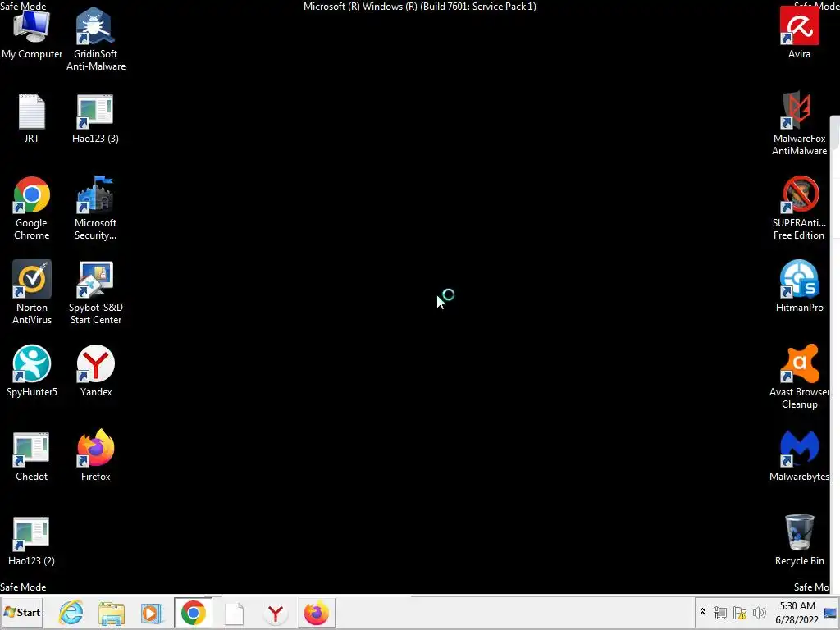
Task: Click the Show Desktop button
Action: tap(830, 613)
